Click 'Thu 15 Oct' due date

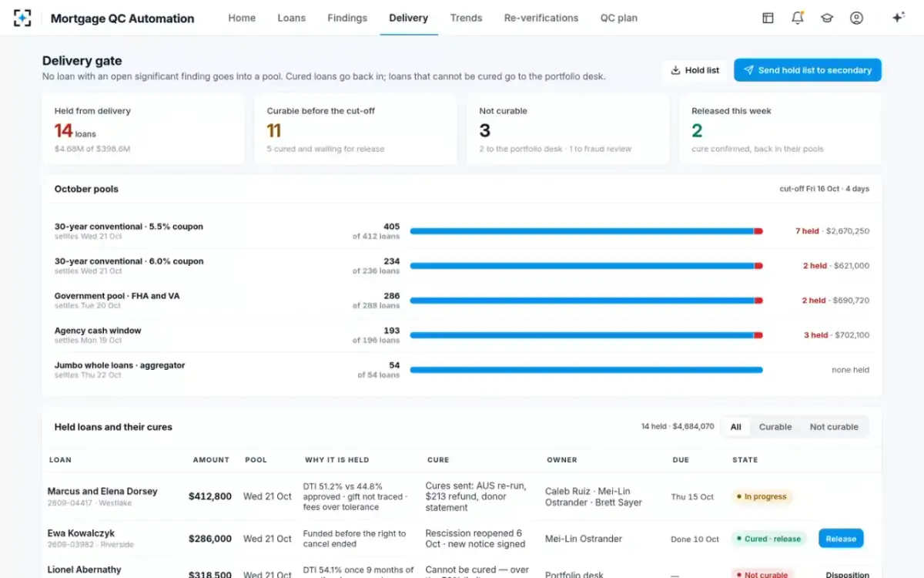point(692,497)
